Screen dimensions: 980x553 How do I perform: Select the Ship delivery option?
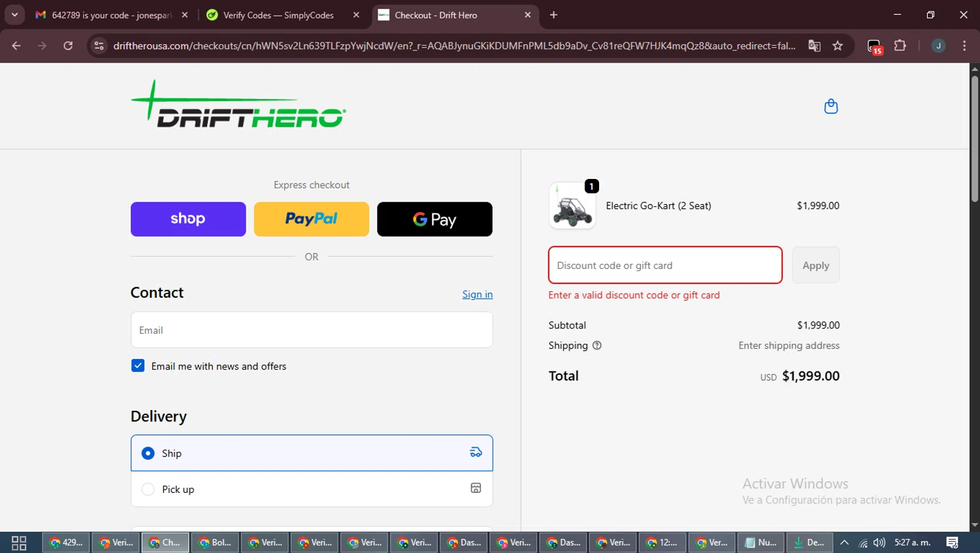312,453
